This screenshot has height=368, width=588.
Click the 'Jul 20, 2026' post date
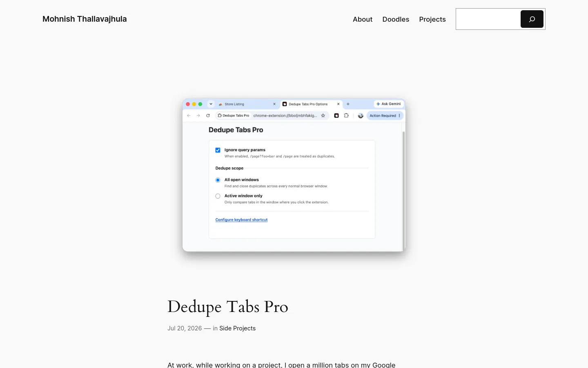tap(185, 328)
